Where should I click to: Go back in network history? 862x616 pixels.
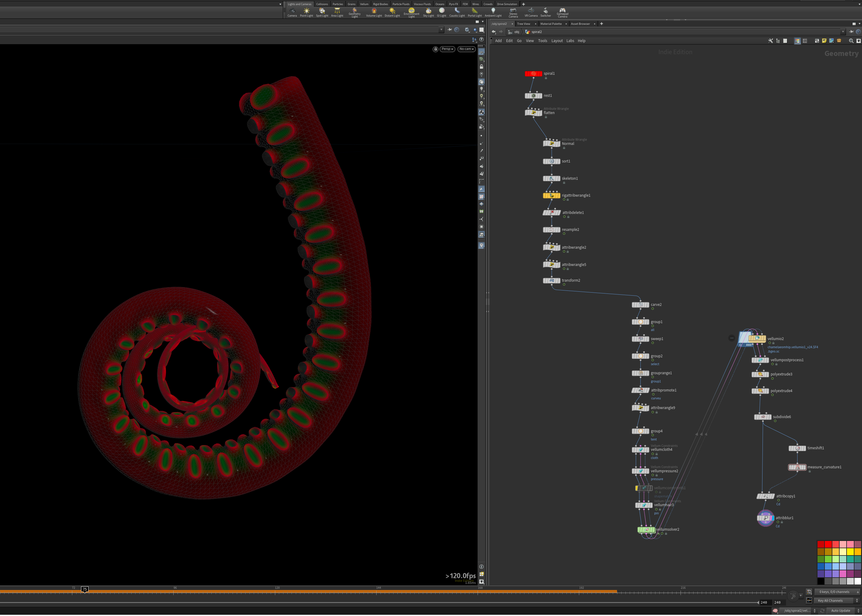coord(493,32)
